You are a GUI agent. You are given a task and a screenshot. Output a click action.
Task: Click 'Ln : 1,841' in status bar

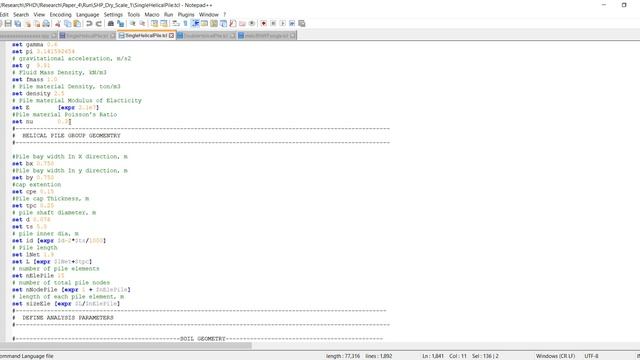pos(433,356)
